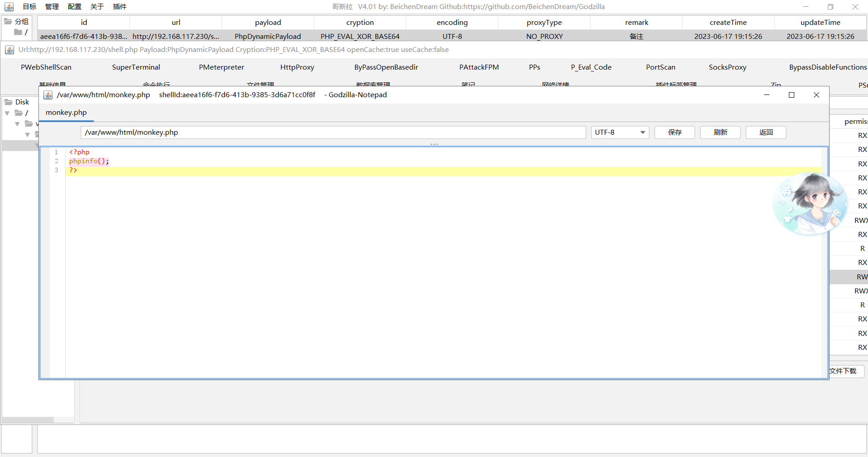The width and height of the screenshot is (868, 457).
Task: Click the Java icon in the main title bar
Action: click(9, 7)
